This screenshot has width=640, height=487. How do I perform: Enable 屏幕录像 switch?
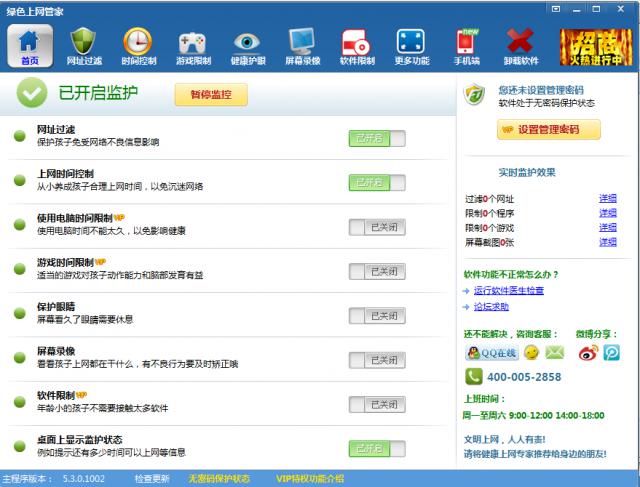377,360
